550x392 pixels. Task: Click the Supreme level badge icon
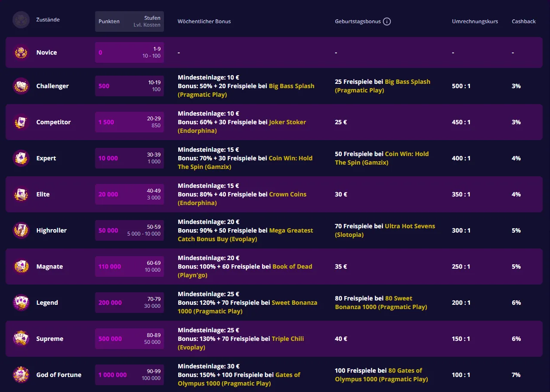click(x=21, y=339)
